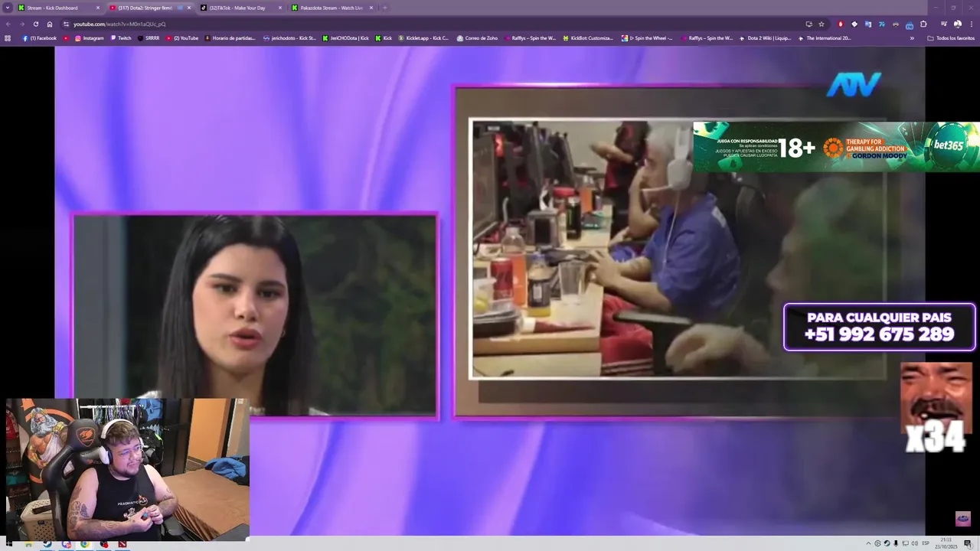Viewport: 980px width, 551px height.
Task: Open the media control icon in toolbar
Action: tap(943, 24)
